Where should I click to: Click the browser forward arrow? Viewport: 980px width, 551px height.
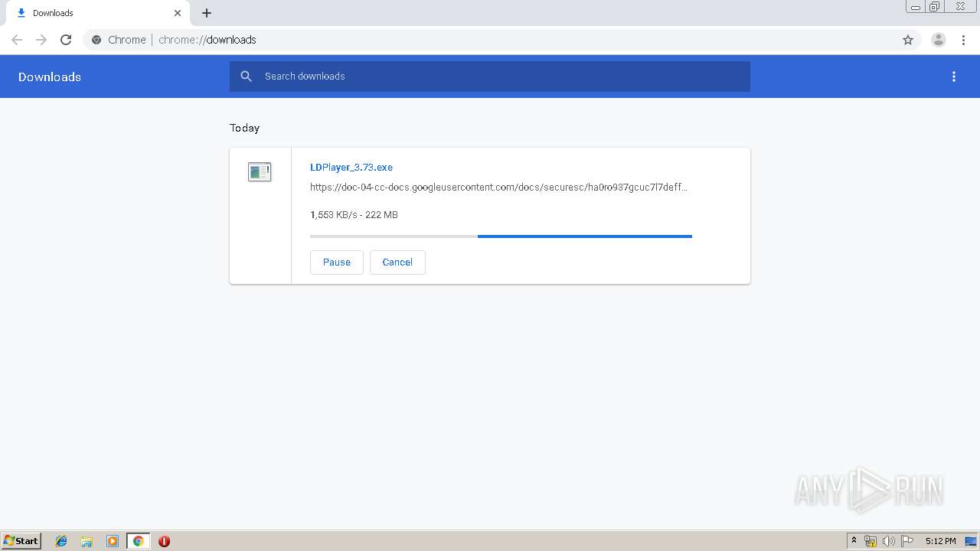point(41,40)
